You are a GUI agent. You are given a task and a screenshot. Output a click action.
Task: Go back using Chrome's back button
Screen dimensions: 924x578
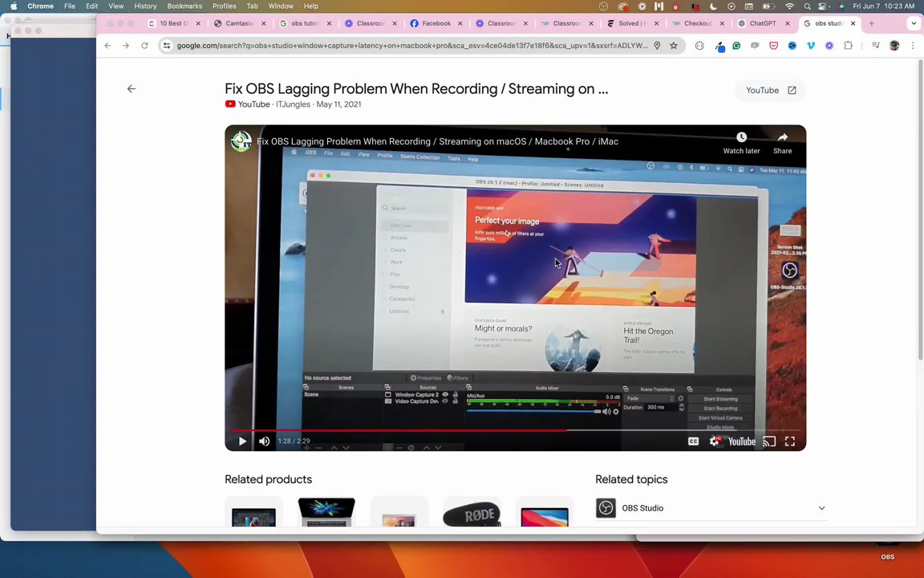coord(107,46)
